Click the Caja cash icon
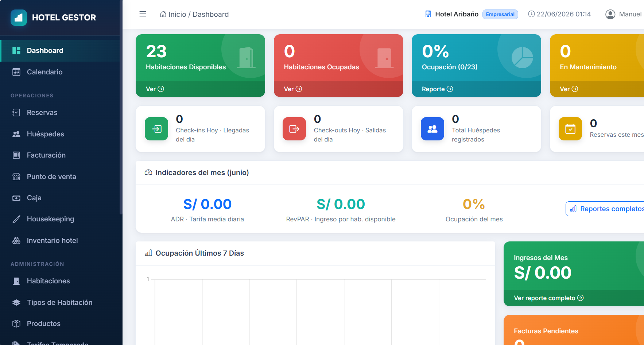644x345 pixels. pyautogui.click(x=16, y=198)
